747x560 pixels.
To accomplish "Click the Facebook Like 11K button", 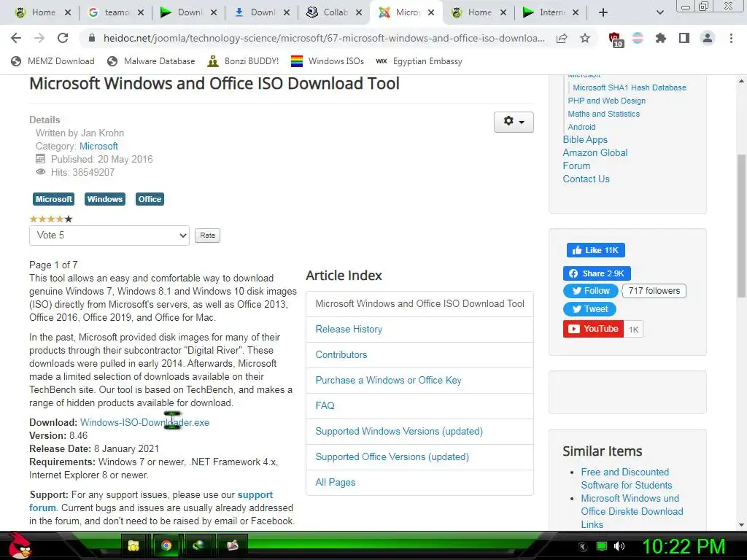I will click(595, 250).
